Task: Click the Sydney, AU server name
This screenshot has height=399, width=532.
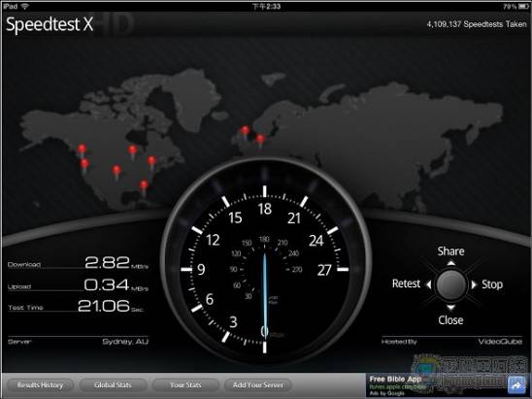Action: 125,342
